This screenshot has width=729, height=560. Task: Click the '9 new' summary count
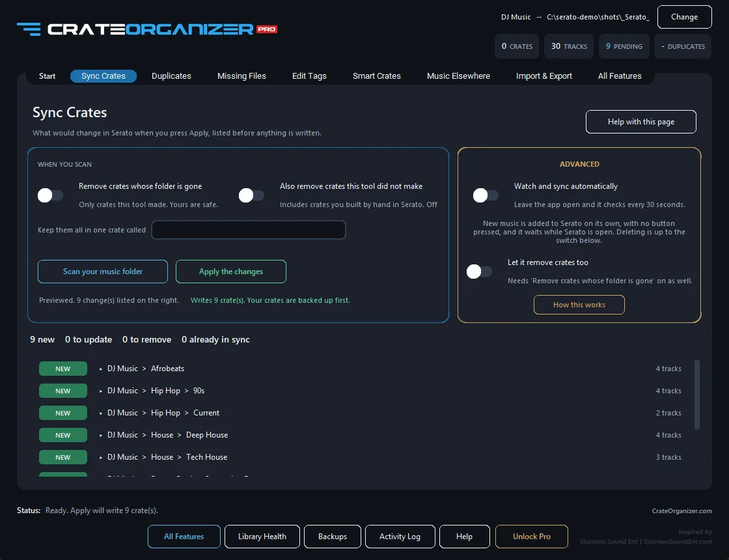pyautogui.click(x=42, y=340)
